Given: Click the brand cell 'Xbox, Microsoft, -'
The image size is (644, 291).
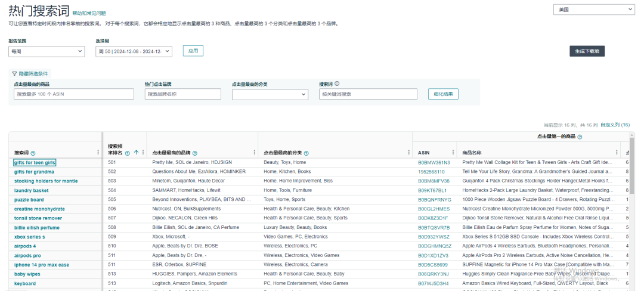Looking at the screenshot, I should pos(171,237).
